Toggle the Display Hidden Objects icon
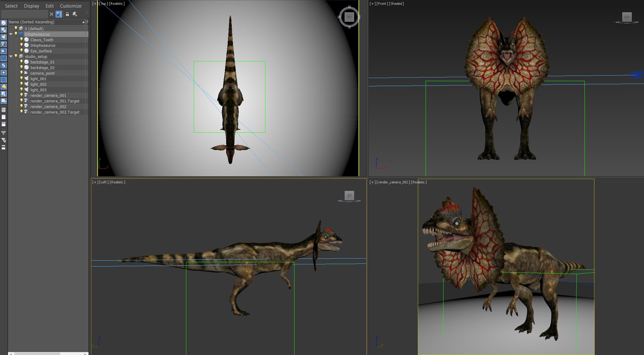644x355 pixels. [4, 101]
